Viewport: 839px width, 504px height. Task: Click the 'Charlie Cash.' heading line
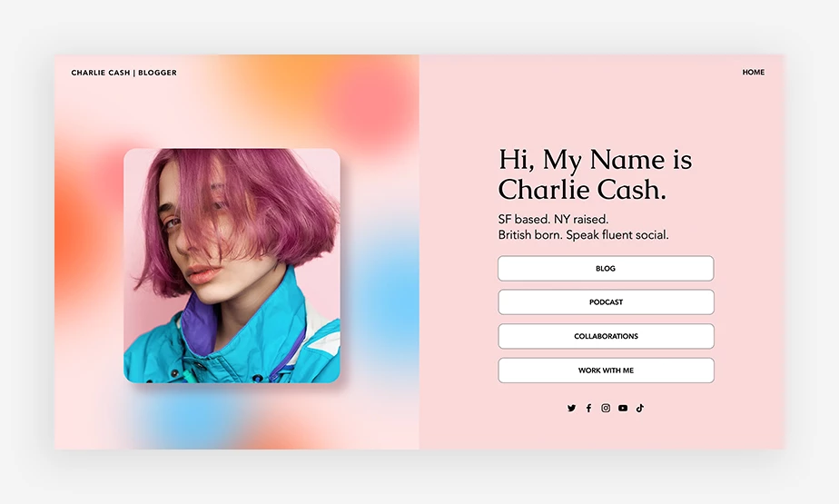coord(582,189)
